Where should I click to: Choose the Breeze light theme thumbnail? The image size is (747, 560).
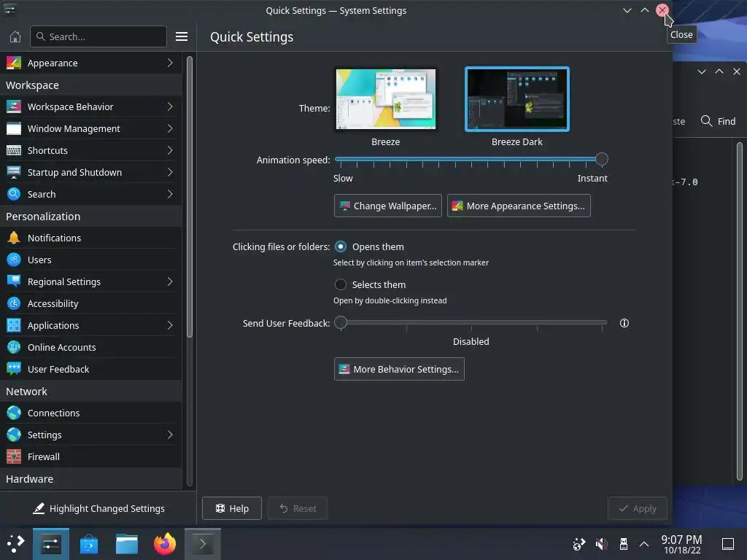(x=386, y=99)
